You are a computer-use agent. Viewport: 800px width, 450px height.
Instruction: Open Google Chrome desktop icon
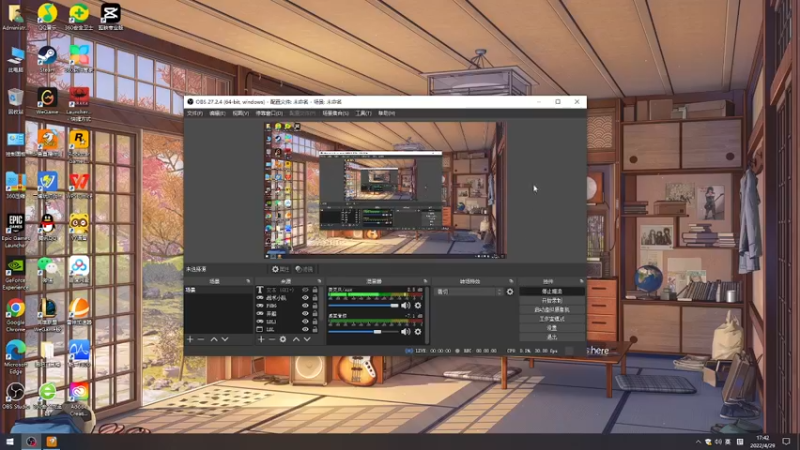tap(16, 315)
